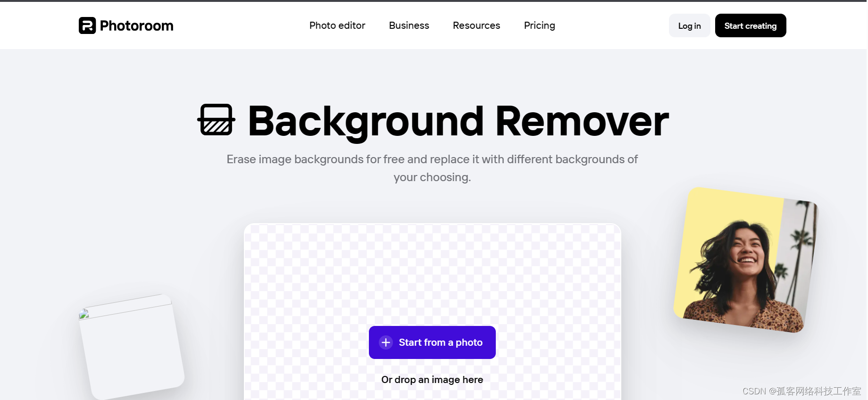
Task: Click the Photoroom logo icon
Action: [x=87, y=25]
